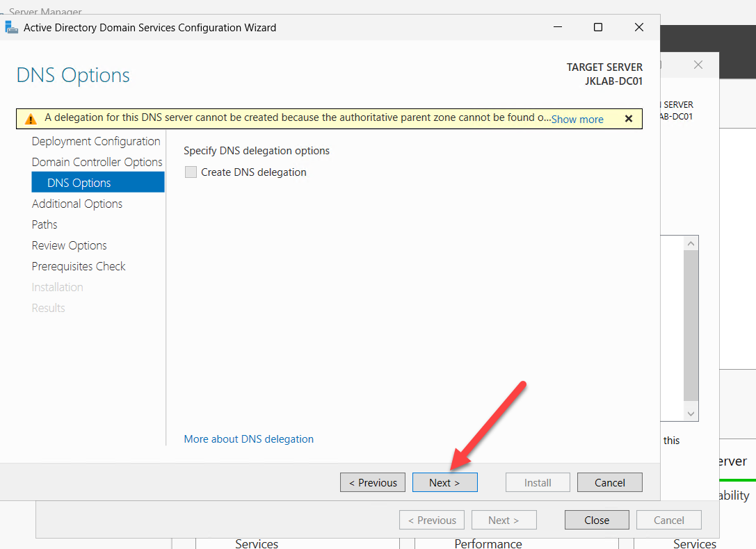The image size is (756, 549).
Task: Click the disabled Install button
Action: [x=538, y=482]
